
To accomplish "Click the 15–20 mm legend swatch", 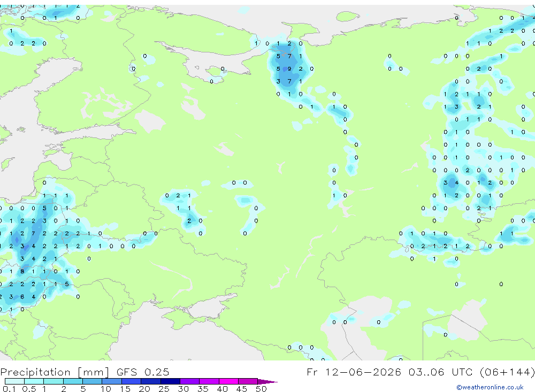I will pos(131,381).
